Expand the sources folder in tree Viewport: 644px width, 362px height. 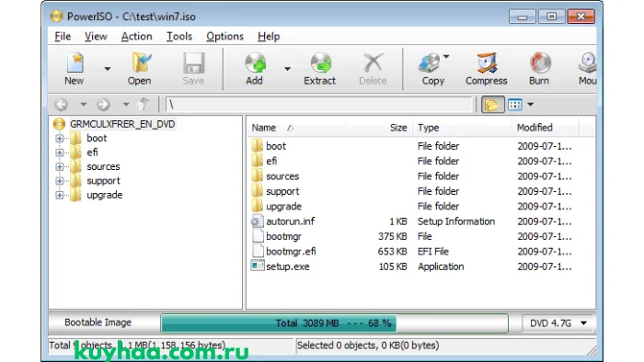pos(60,167)
